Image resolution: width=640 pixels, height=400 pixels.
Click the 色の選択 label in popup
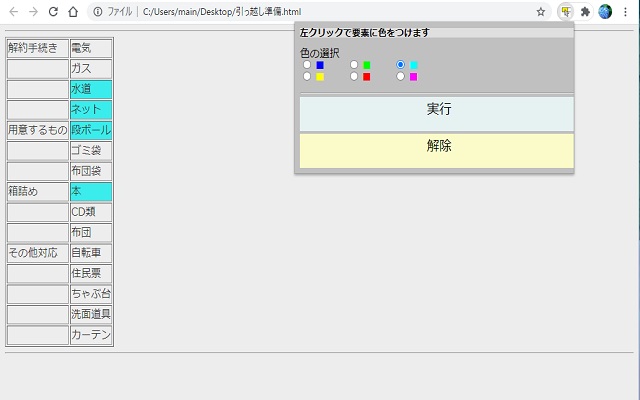(x=320, y=53)
